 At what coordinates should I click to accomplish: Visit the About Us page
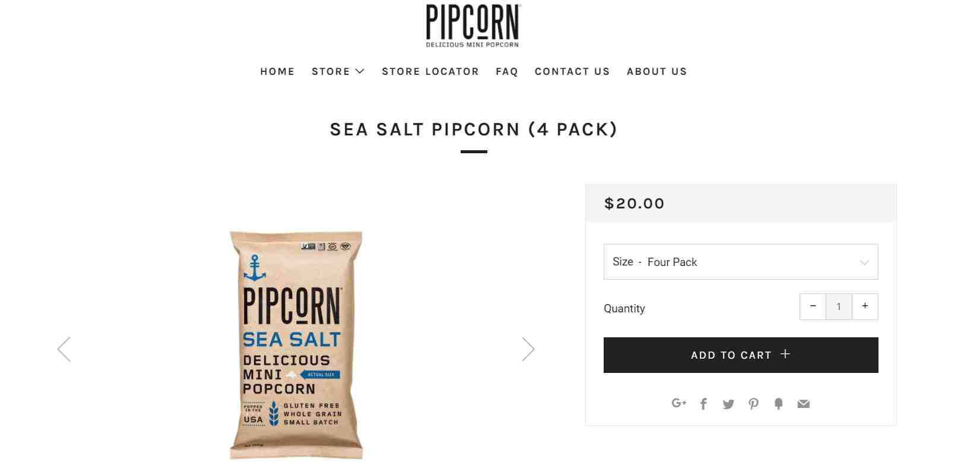pyautogui.click(x=657, y=71)
